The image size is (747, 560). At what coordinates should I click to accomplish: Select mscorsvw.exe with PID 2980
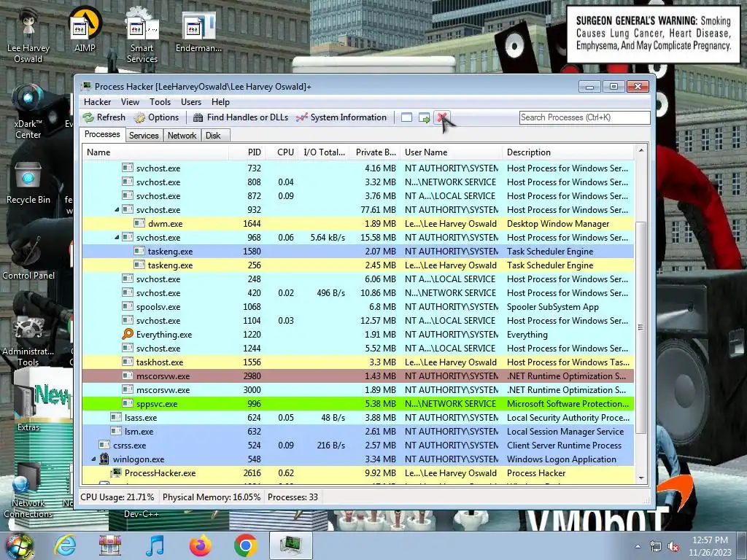click(x=358, y=376)
